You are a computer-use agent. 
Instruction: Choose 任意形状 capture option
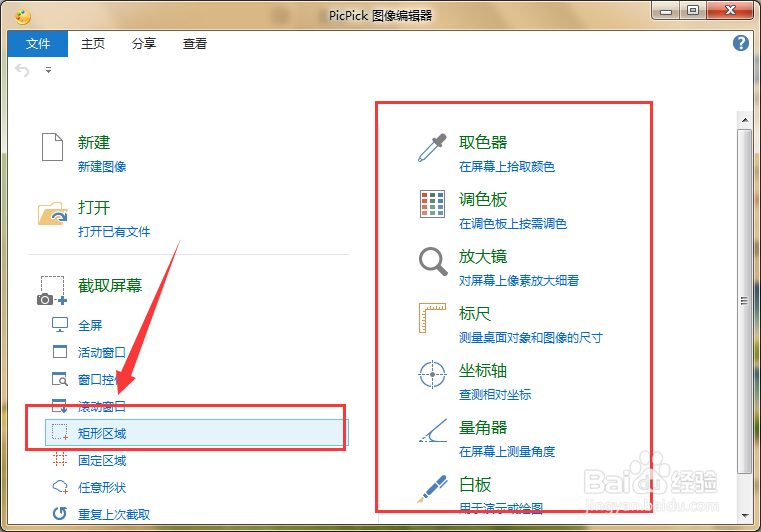102,487
